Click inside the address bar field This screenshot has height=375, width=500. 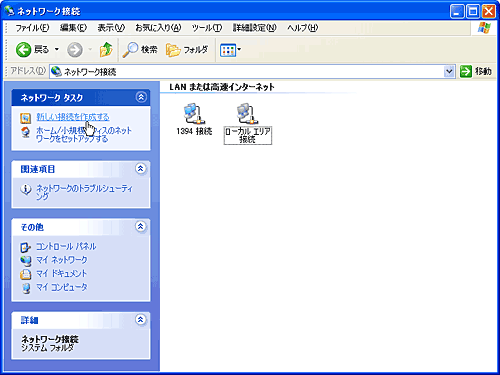pyautogui.click(x=247, y=71)
